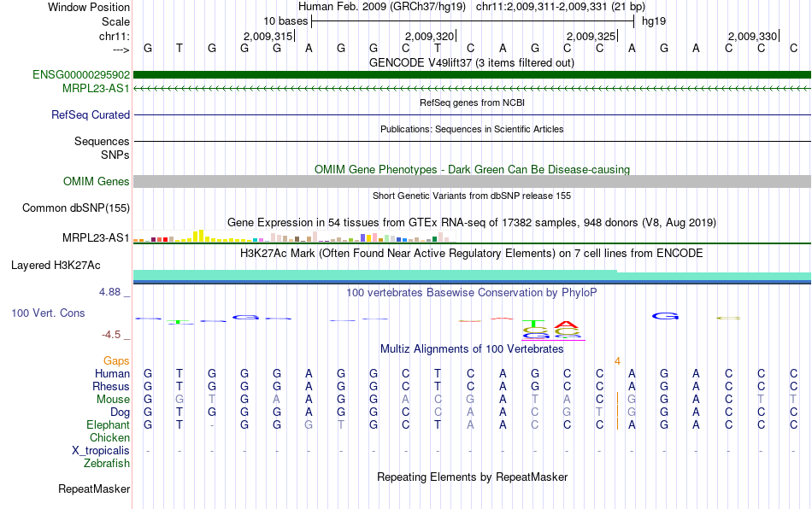Click the Human Feb. 2009 window position title
The height and width of the screenshot is (509, 812).
point(472,7)
